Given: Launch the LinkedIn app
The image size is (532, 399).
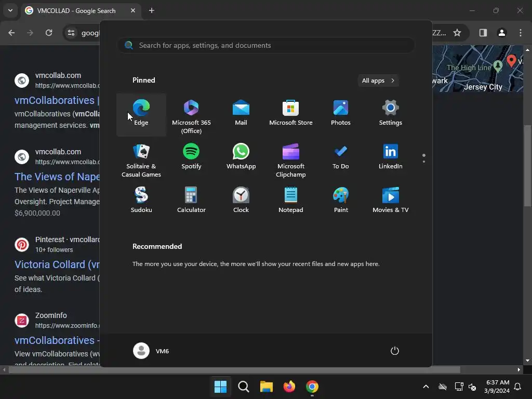Looking at the screenshot, I should pos(391,158).
